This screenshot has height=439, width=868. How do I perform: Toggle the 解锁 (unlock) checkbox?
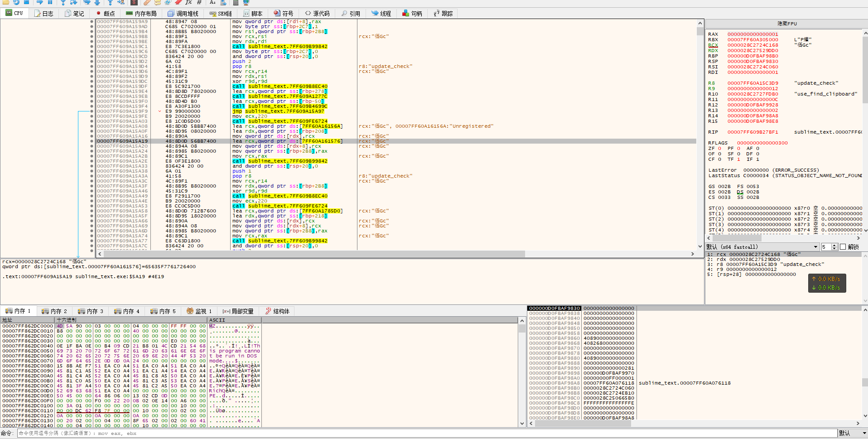[x=843, y=247]
